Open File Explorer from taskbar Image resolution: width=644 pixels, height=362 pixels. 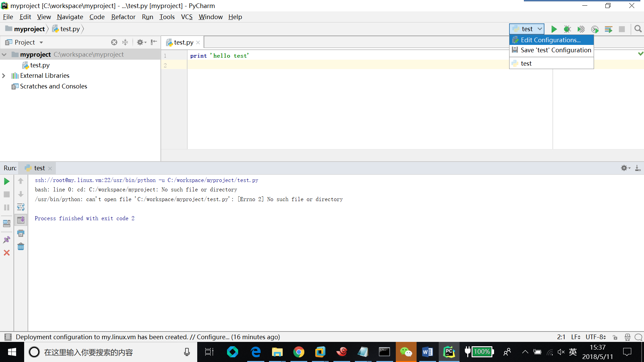pos(277,352)
